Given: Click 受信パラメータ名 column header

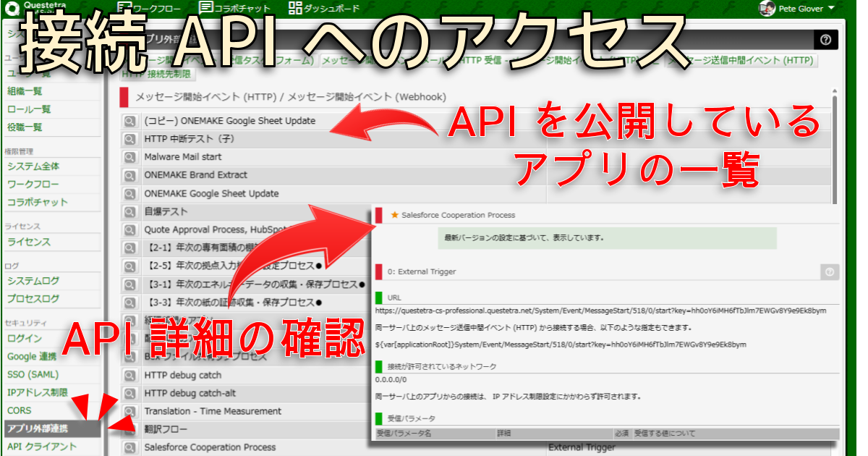Looking at the screenshot, I should pyautogui.click(x=404, y=434).
